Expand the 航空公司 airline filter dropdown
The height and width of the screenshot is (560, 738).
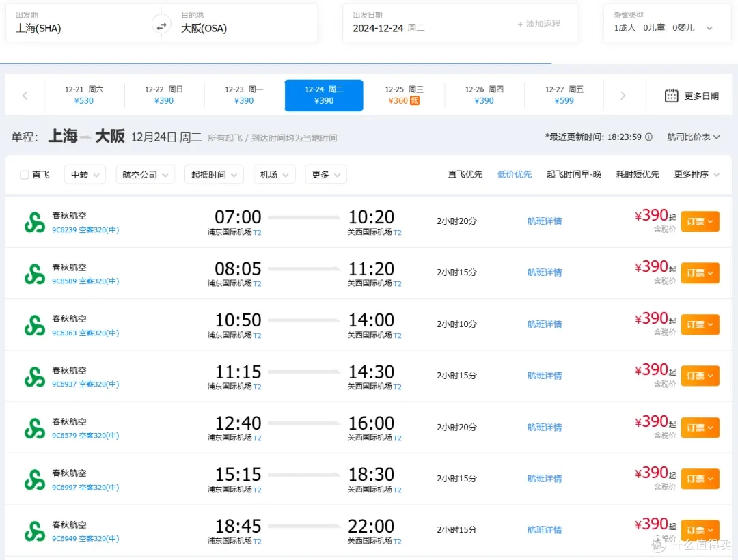pyautogui.click(x=144, y=174)
